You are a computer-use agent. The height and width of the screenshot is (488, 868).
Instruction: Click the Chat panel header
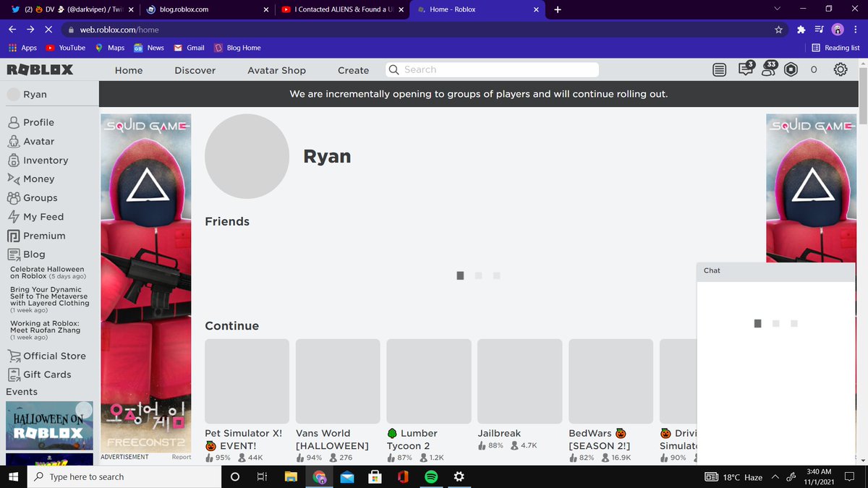[775, 271]
